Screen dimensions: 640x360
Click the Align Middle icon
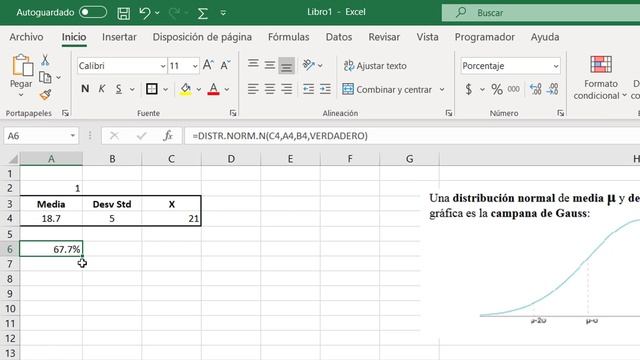coord(270,65)
